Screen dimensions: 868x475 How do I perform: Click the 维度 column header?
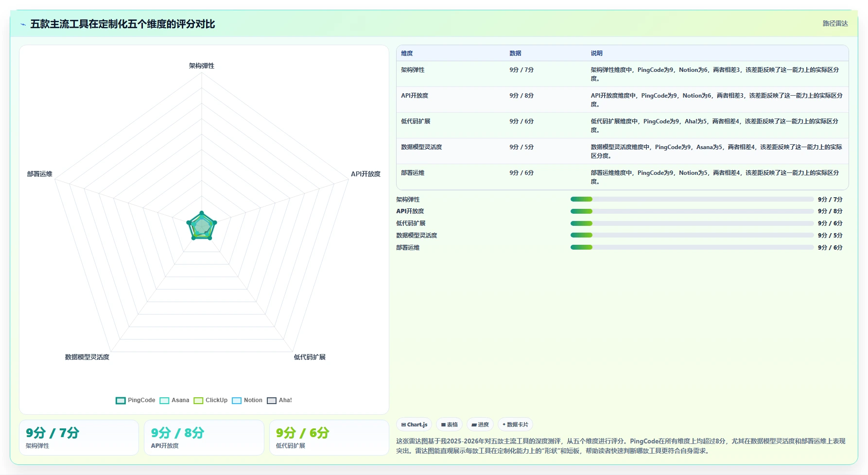[407, 53]
